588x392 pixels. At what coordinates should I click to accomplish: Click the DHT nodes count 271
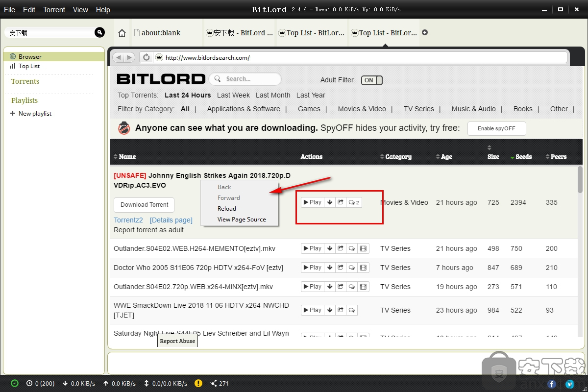point(220,383)
